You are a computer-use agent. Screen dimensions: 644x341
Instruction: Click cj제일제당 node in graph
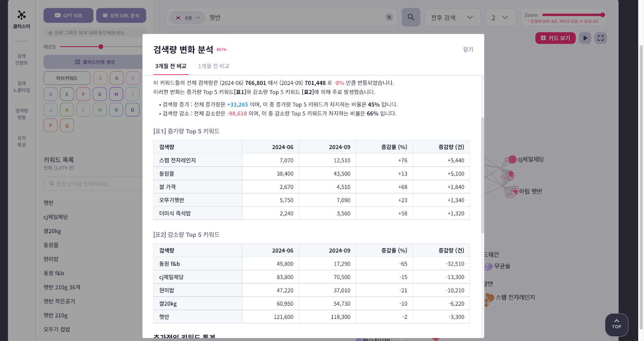tap(512, 159)
